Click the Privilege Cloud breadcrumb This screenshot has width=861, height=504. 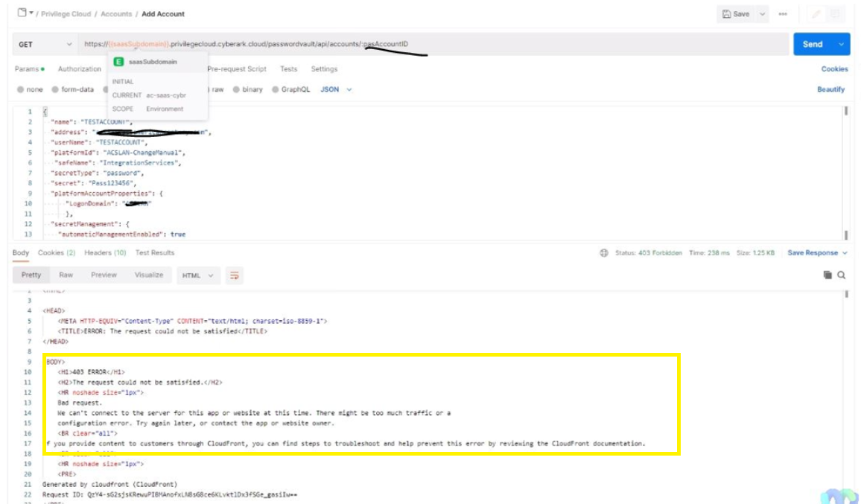click(x=66, y=14)
